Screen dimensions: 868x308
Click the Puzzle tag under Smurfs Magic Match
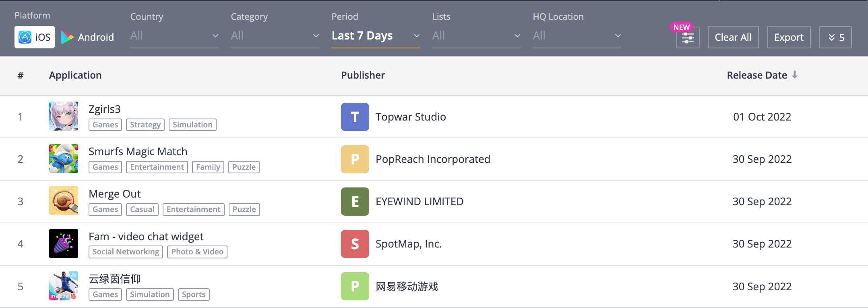244,167
